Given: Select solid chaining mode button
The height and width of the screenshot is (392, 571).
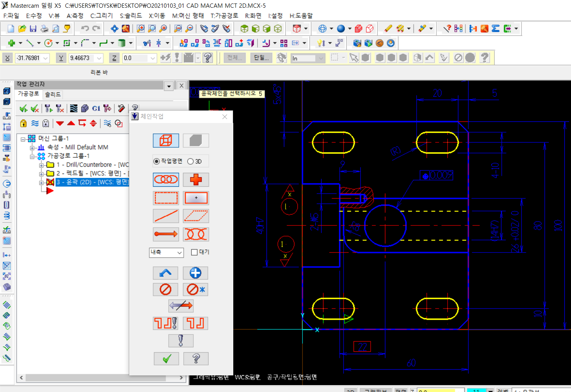Looking at the screenshot, I should click(196, 140).
